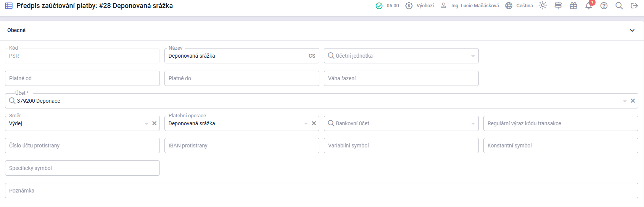Open the help question mark icon
This screenshot has height=207, width=644.
(604, 6)
